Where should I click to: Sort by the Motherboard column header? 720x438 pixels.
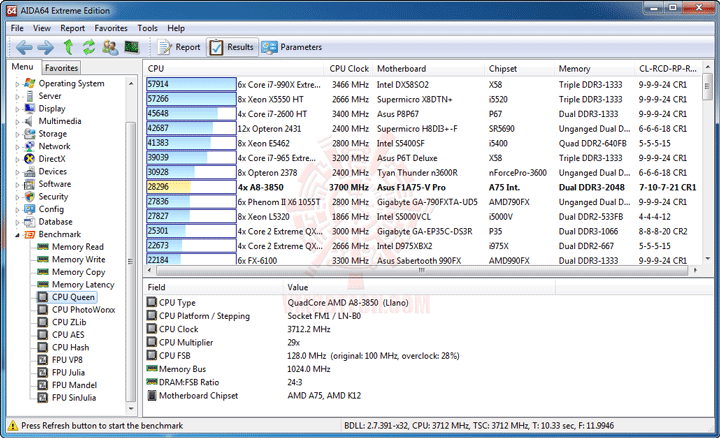(428, 68)
